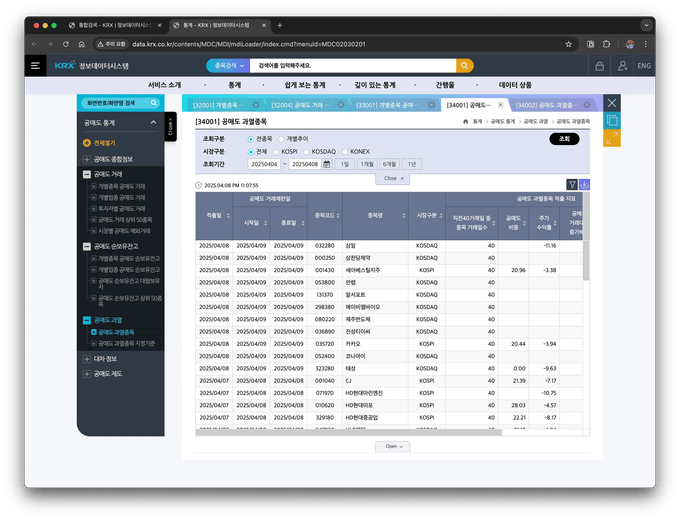The width and height of the screenshot is (680, 520).
Task: Open the 종목검색 dropdown
Action: point(228,66)
